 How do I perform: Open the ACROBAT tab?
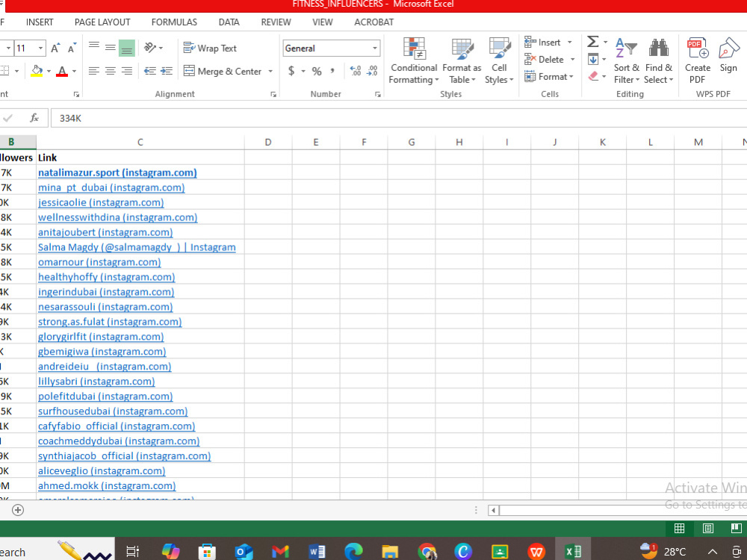pos(374,22)
